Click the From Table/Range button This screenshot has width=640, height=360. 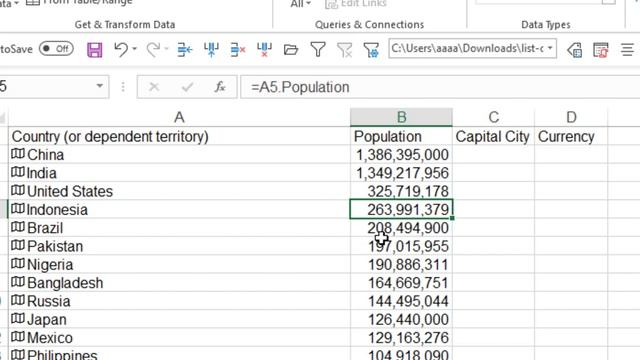tap(79, 2)
